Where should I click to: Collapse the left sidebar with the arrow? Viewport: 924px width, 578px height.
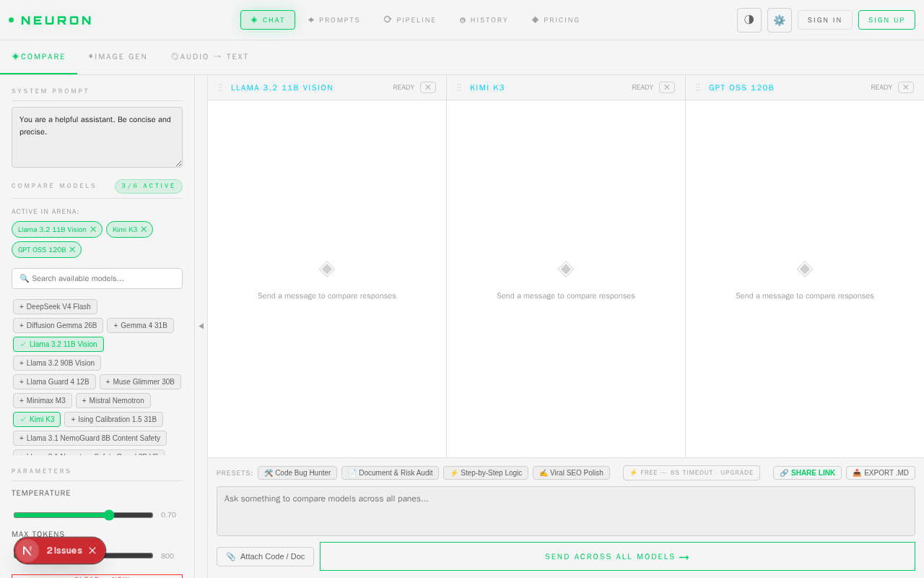(201, 326)
